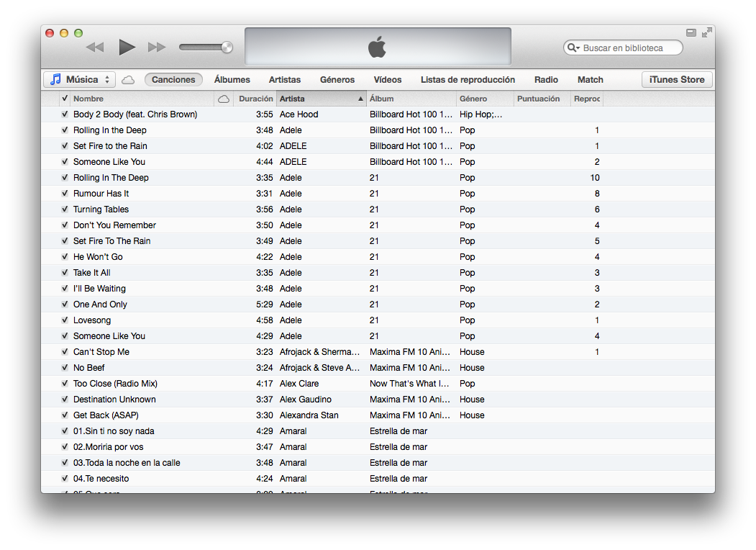
Task: Uncheck the Can't Stop Me checkbox
Action: pos(65,352)
